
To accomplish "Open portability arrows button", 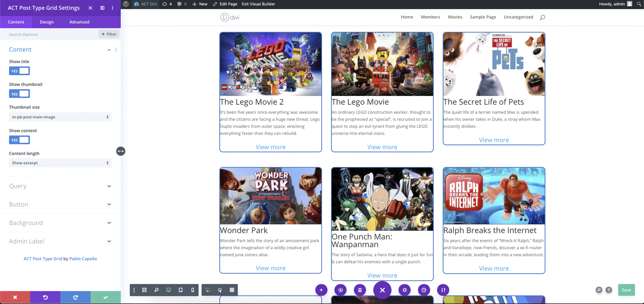I will 443,290.
